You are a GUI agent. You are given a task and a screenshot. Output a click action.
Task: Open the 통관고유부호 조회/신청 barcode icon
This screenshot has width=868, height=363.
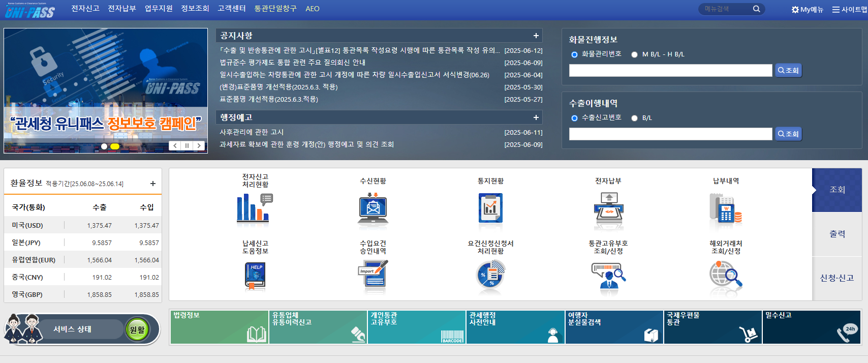tap(608, 276)
